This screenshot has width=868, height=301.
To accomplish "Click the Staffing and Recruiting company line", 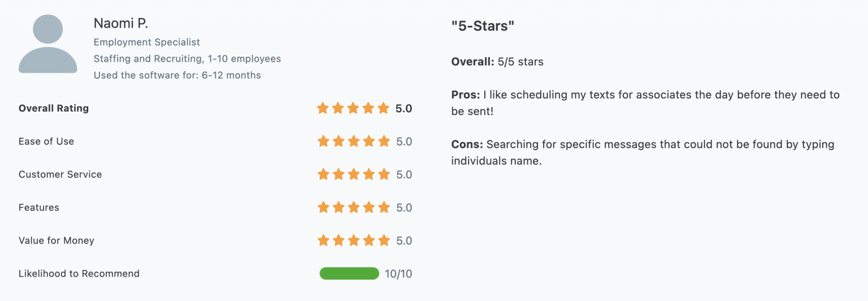I will click(187, 59).
